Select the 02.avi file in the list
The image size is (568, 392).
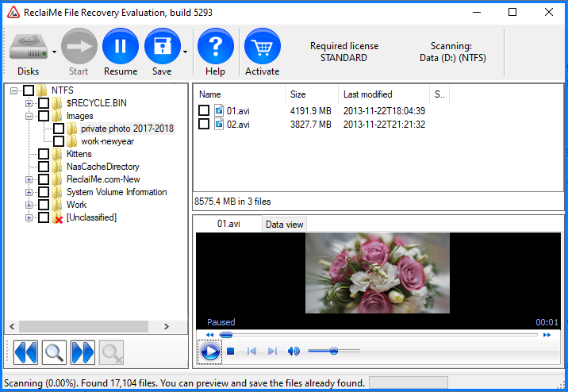click(238, 124)
